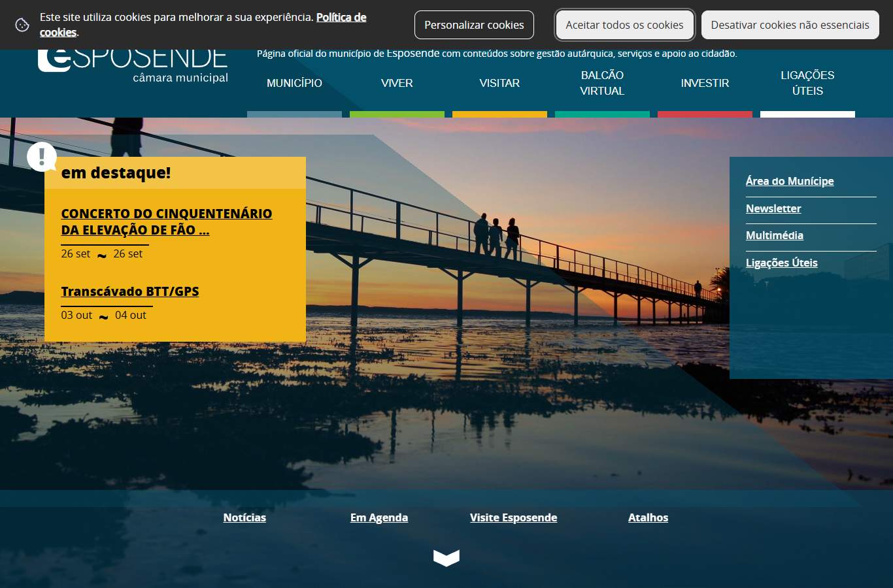Open Concerto do Cinquentenário event link
The height and width of the screenshot is (588, 893).
pyautogui.click(x=167, y=221)
